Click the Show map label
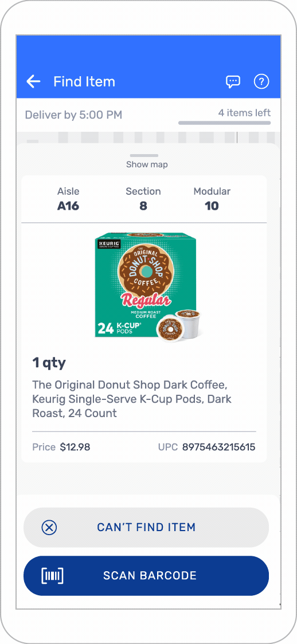The width and height of the screenshot is (297, 644). (x=147, y=164)
